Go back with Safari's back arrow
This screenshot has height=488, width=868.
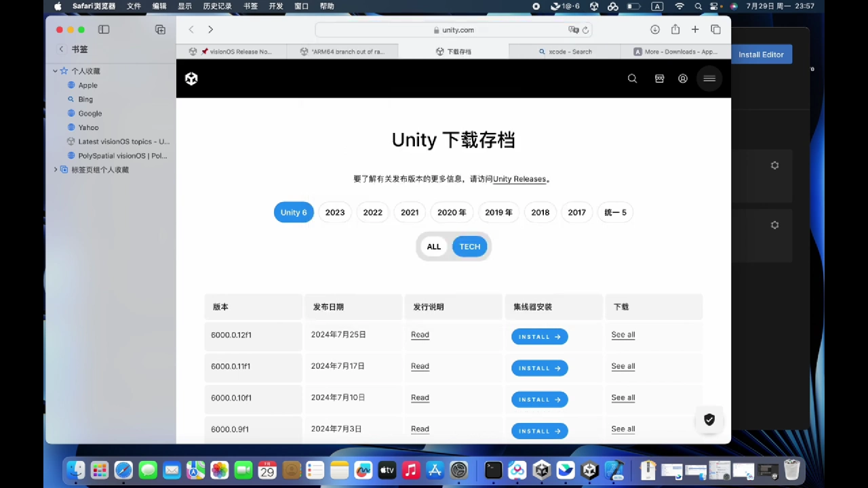point(191,30)
